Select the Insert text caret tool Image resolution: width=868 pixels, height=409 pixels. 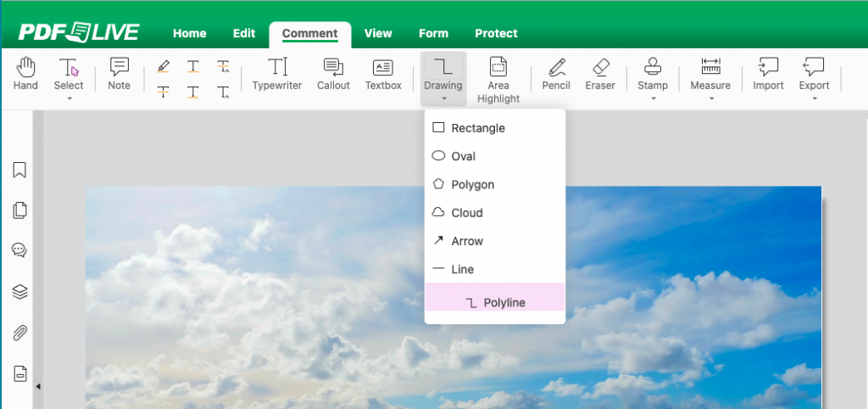pyautogui.click(x=223, y=92)
